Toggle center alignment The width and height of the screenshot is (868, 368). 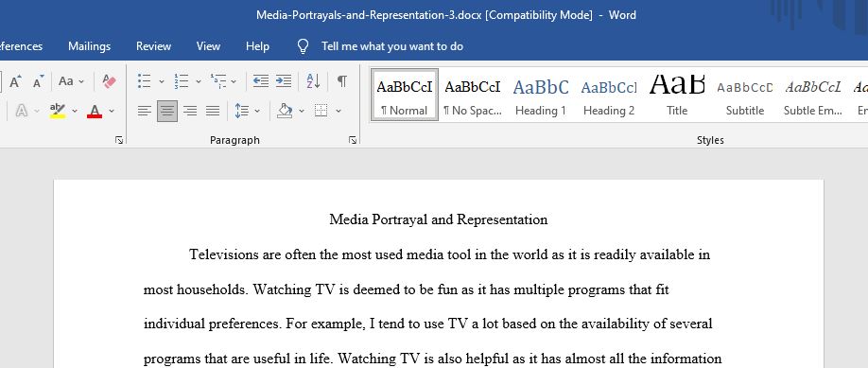167,111
